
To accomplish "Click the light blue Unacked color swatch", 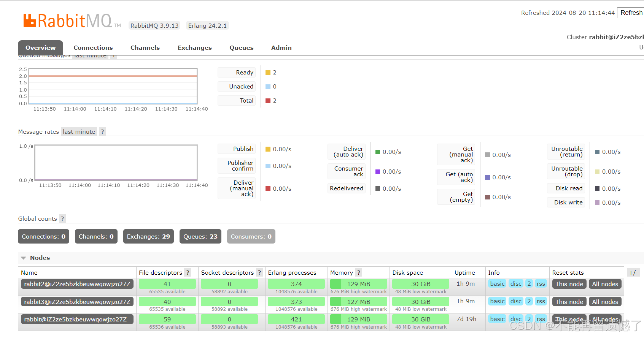I will (x=268, y=87).
